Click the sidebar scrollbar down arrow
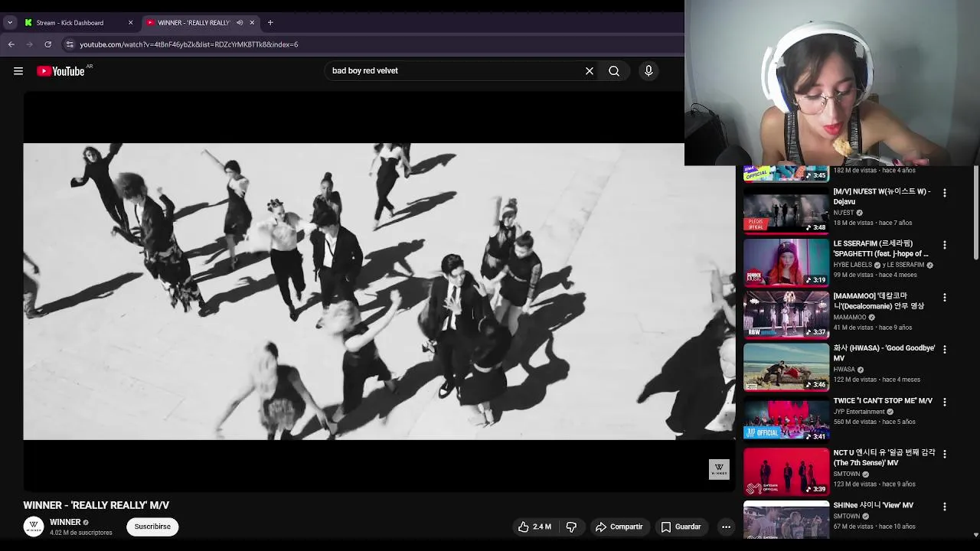The height and width of the screenshot is (551, 980). (975, 535)
